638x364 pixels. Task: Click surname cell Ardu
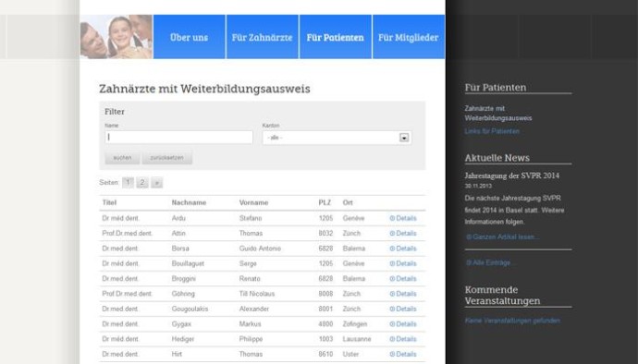[x=178, y=218]
